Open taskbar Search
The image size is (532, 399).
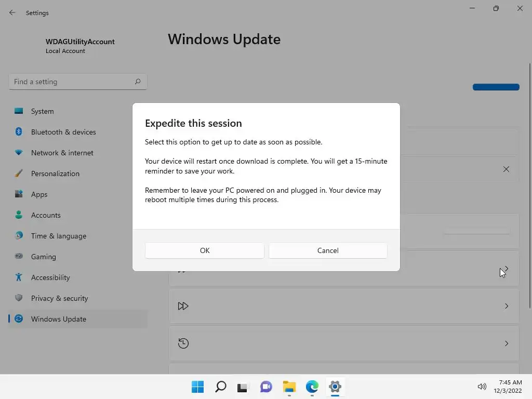coord(220,387)
